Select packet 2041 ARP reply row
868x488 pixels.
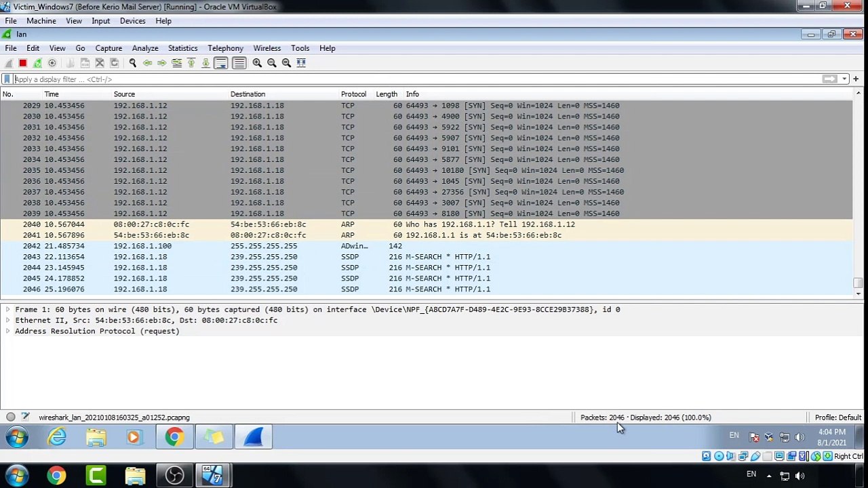(426, 235)
